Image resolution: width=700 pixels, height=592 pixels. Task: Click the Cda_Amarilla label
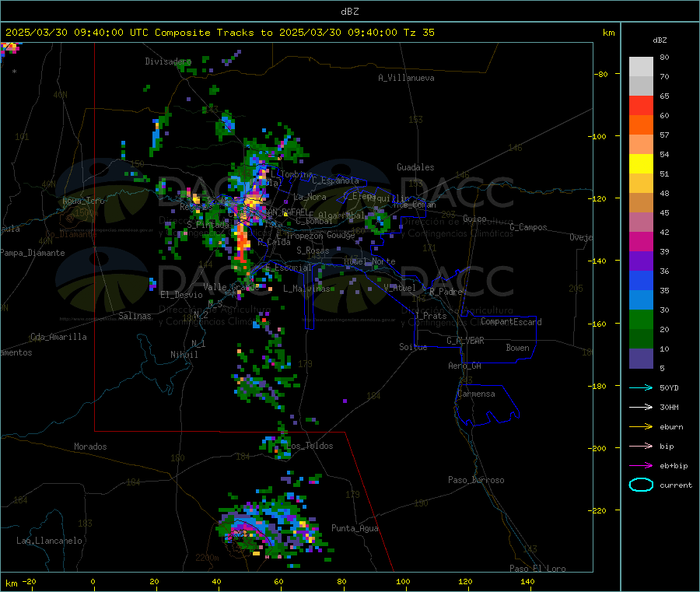click(x=58, y=337)
